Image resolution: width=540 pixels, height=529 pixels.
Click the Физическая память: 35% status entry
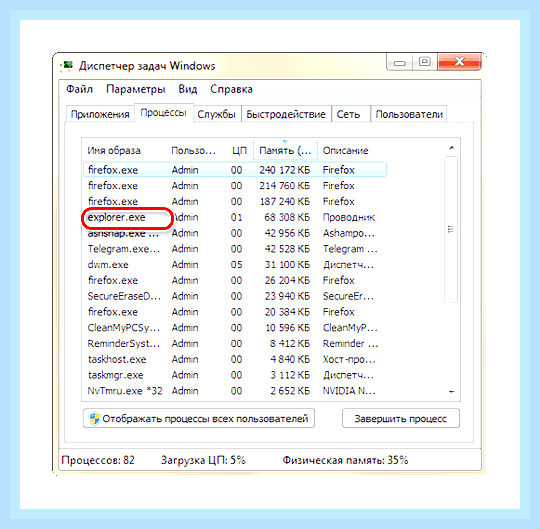coord(345,460)
